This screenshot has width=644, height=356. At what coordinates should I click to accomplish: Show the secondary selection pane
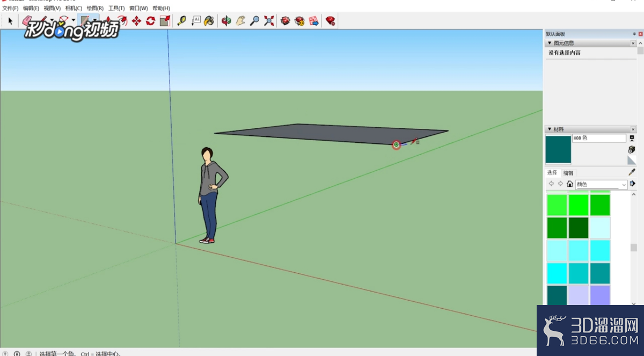(x=632, y=138)
